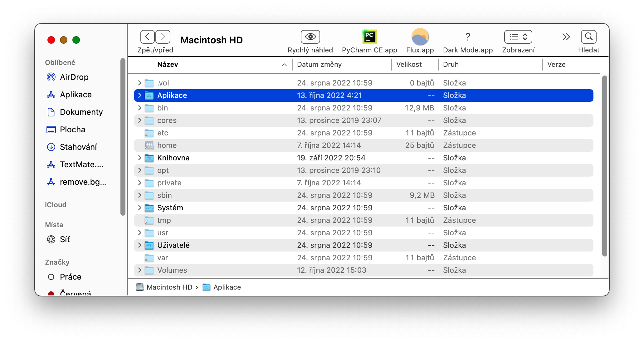Select the Červená red tag
The width and height of the screenshot is (644, 342).
tap(75, 293)
